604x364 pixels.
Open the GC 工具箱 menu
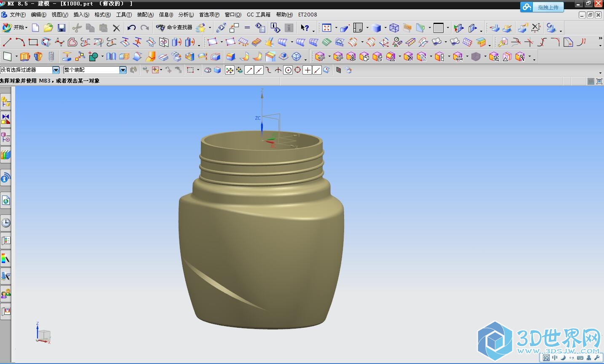(259, 15)
